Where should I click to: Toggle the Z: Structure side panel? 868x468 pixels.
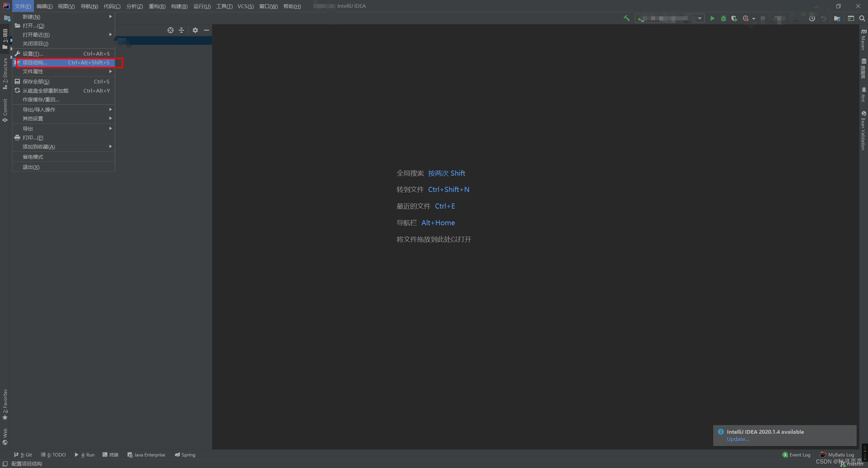pyautogui.click(x=5, y=73)
